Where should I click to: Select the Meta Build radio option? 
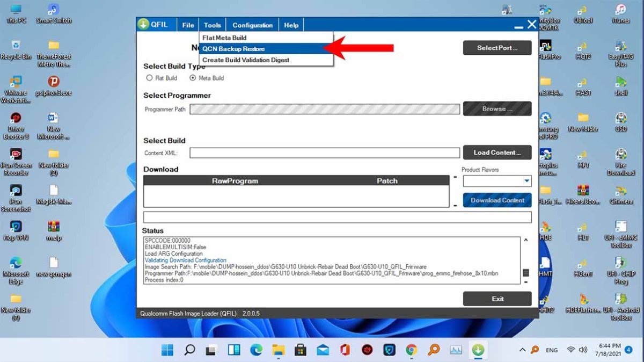click(207, 78)
